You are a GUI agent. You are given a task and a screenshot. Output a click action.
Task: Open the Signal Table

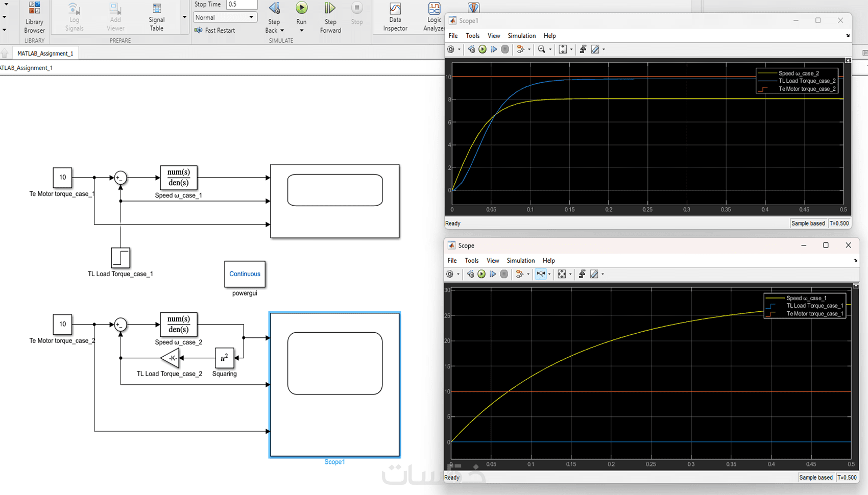coord(156,17)
